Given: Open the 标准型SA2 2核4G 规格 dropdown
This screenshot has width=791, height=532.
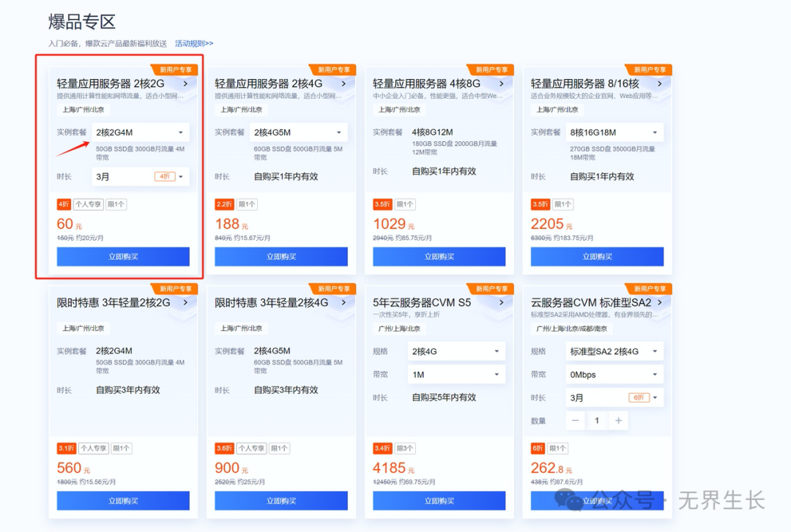Looking at the screenshot, I should pyautogui.click(x=614, y=351).
